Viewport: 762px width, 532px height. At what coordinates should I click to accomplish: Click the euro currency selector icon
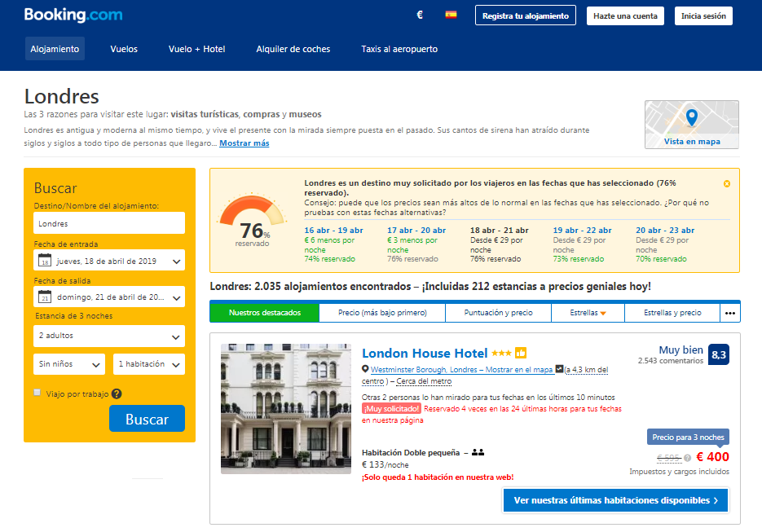(x=420, y=15)
